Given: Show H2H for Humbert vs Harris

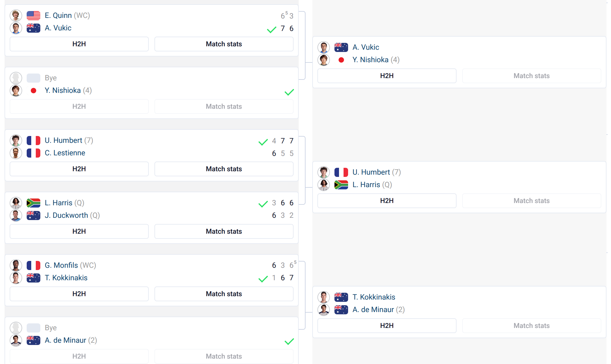Looking at the screenshot, I should click(x=387, y=201).
